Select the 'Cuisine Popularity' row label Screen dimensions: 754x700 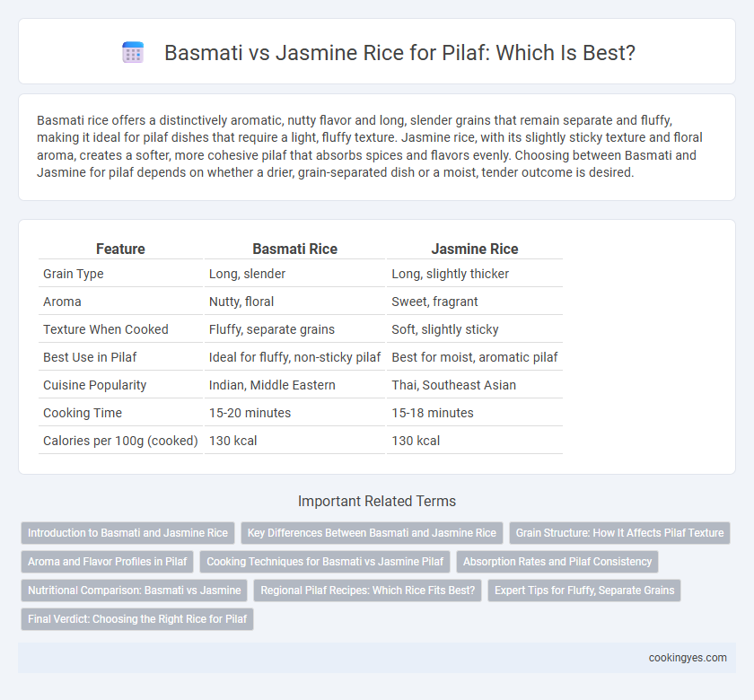coord(95,385)
